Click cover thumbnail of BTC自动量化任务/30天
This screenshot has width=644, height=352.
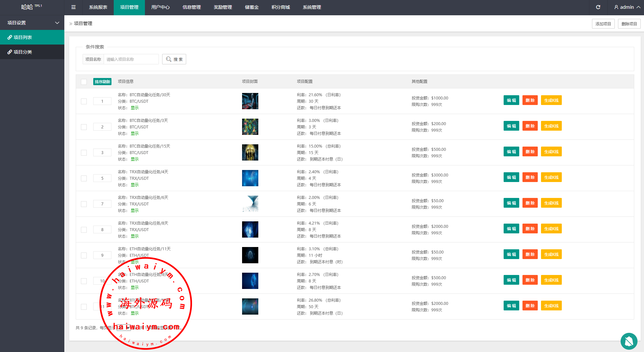point(250,101)
